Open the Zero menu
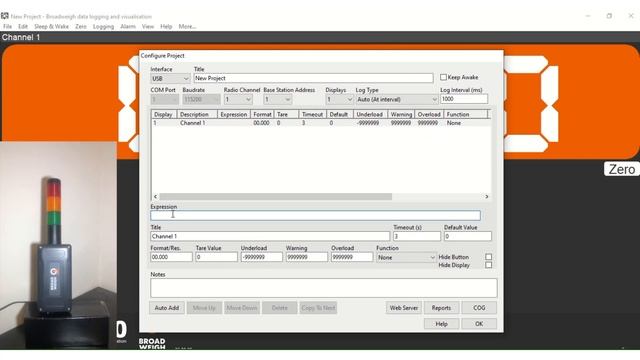The height and width of the screenshot is (360, 640). pyautogui.click(x=81, y=27)
